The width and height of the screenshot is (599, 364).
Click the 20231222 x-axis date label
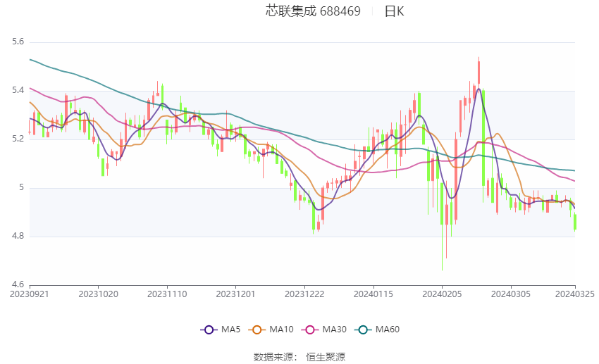pyautogui.click(x=304, y=294)
